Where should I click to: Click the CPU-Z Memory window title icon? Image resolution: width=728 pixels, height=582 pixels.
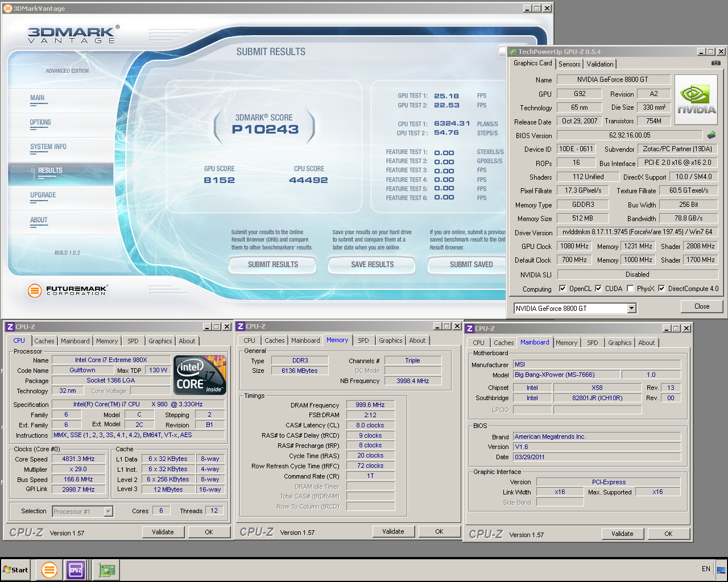point(241,326)
